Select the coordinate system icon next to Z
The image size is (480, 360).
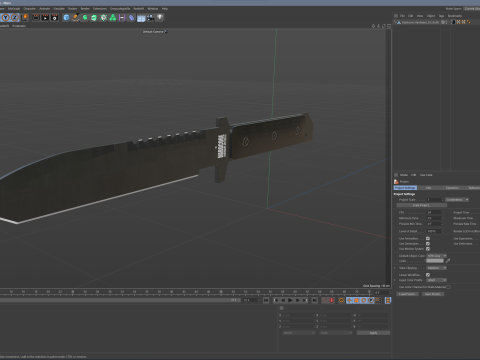25,17
